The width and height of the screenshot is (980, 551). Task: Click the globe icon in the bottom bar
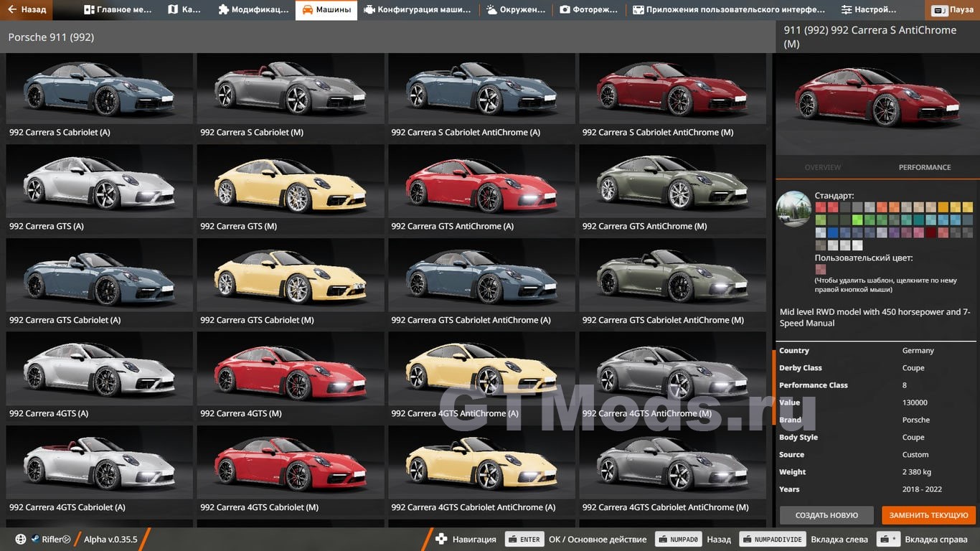click(x=21, y=539)
